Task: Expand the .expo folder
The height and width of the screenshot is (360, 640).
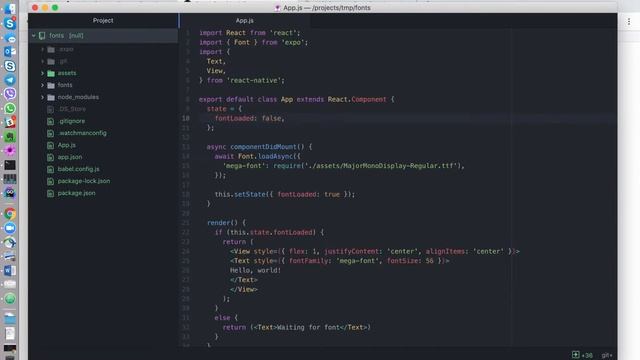Action: coord(42,49)
